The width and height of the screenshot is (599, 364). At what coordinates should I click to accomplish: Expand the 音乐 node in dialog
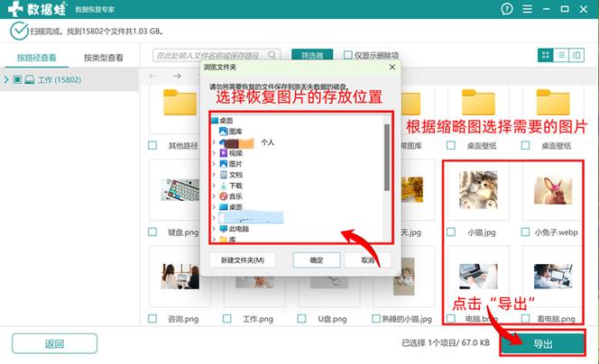click(214, 196)
